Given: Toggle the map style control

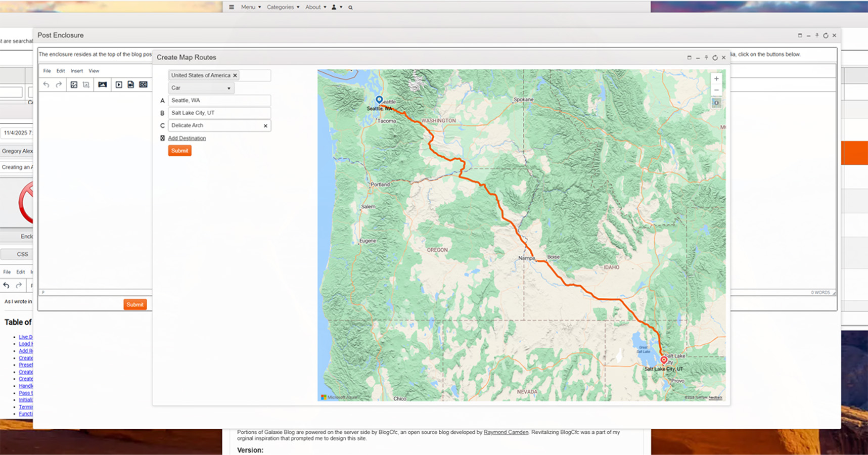Looking at the screenshot, I should pyautogui.click(x=716, y=103).
